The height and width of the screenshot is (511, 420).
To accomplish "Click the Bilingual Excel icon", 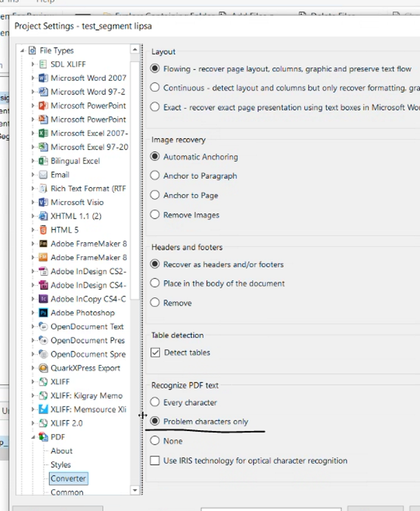I will 43,161.
